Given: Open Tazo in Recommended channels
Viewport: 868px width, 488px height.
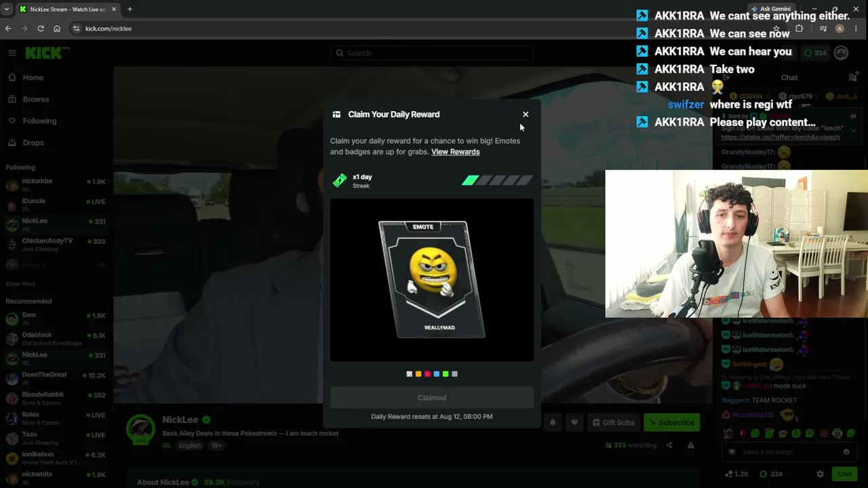Looking at the screenshot, I should (x=56, y=438).
